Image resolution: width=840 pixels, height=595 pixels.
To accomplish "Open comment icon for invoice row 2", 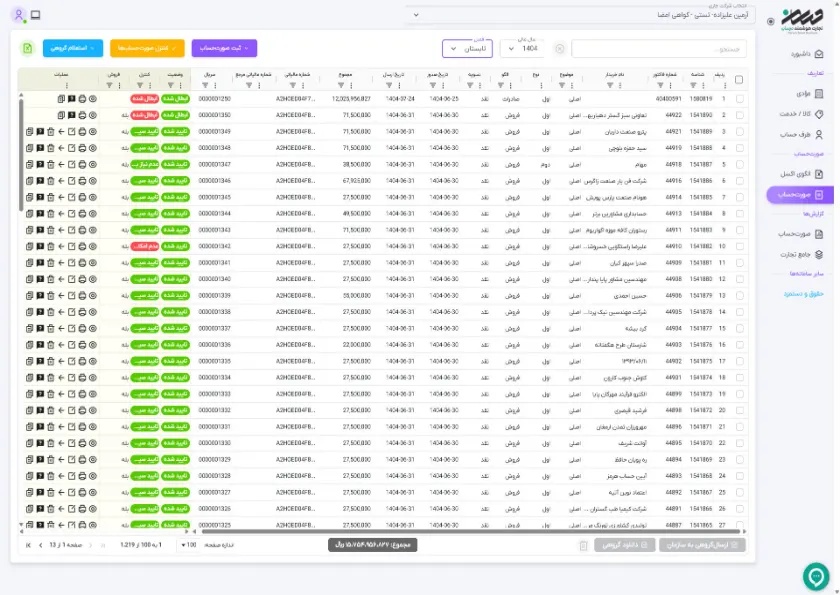I will pyautogui.click(x=71, y=115).
